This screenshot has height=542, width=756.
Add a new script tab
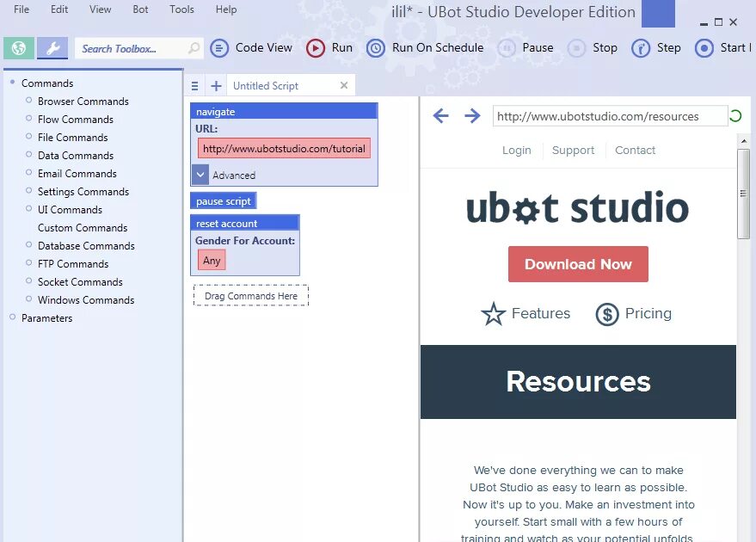[216, 86]
